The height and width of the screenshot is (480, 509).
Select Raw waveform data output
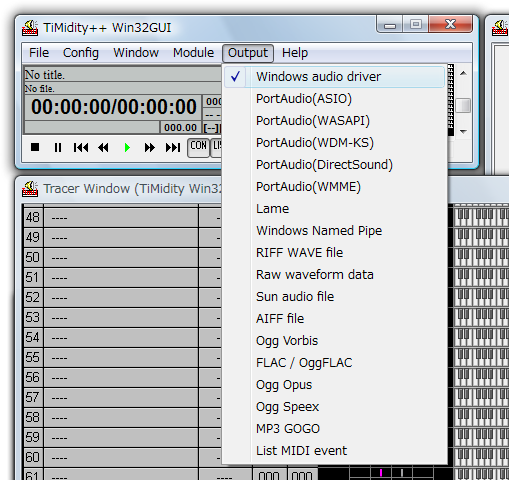(334, 275)
